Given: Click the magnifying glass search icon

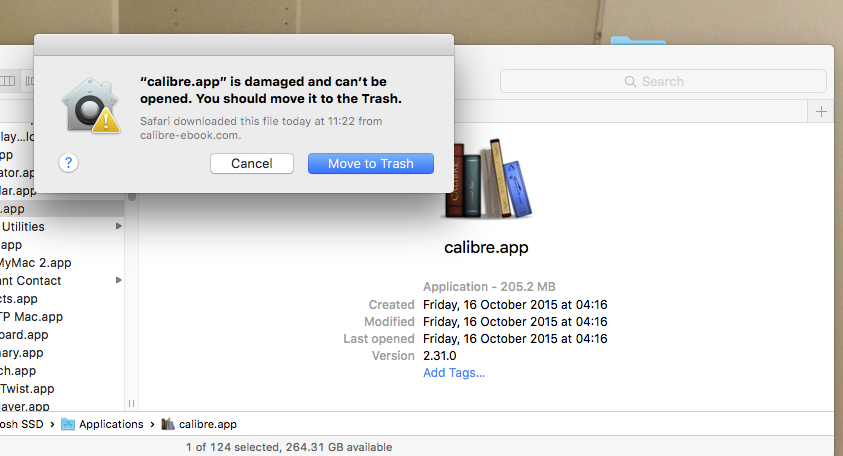Looking at the screenshot, I should (x=630, y=81).
